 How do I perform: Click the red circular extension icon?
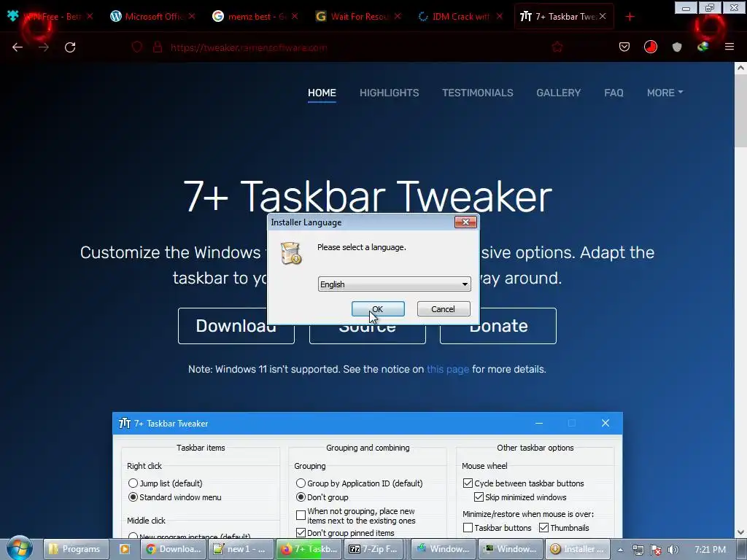click(650, 47)
